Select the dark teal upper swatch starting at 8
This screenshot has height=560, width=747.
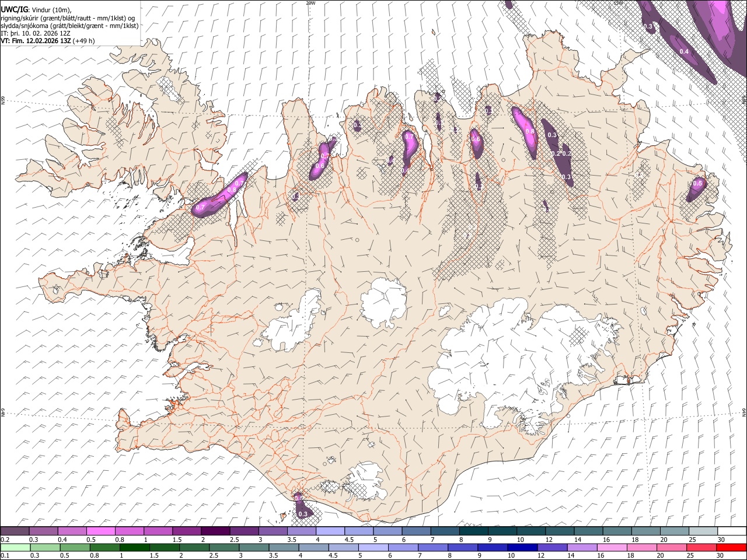[x=474, y=531]
